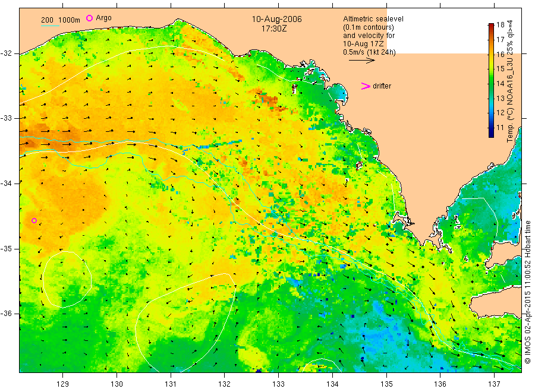The image size is (535, 392).
Task: Click the 133 longitude axis label
Action: click(278, 384)
